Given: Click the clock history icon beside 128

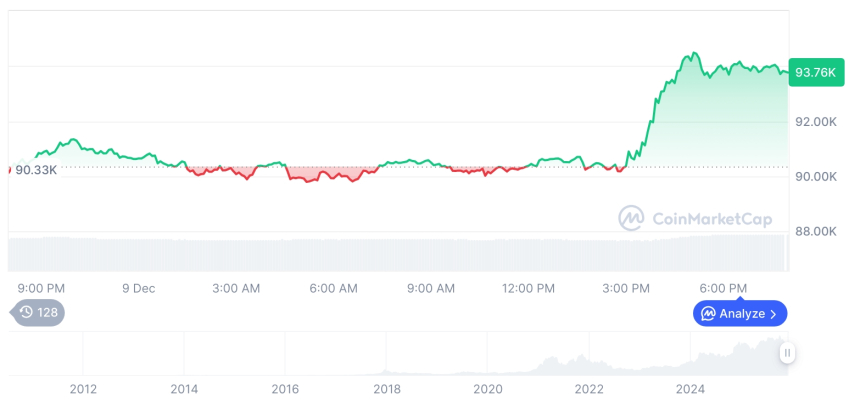Looking at the screenshot, I should coord(26,313).
